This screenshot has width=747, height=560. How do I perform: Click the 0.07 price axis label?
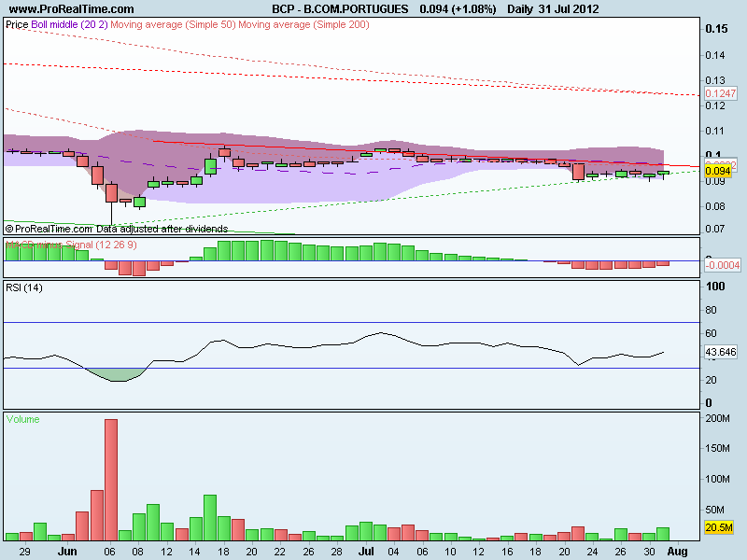click(x=715, y=229)
